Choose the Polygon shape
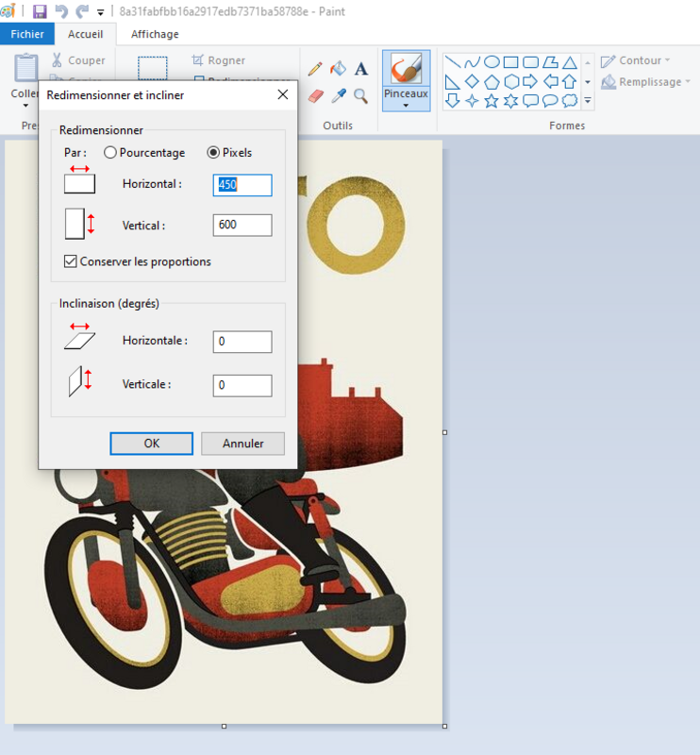Viewport: 700px width, 755px height. [x=550, y=61]
